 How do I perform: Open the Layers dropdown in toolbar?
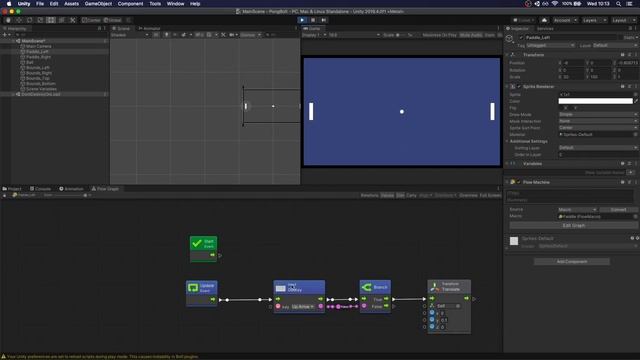point(594,20)
